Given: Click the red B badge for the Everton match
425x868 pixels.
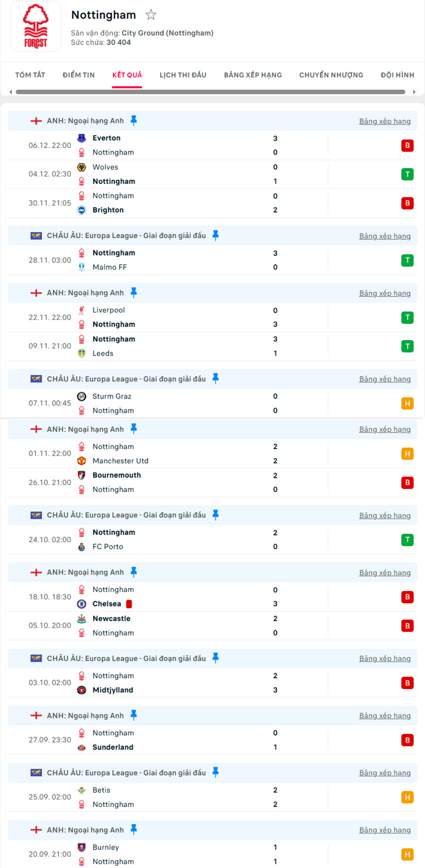Looking at the screenshot, I should (x=407, y=145).
